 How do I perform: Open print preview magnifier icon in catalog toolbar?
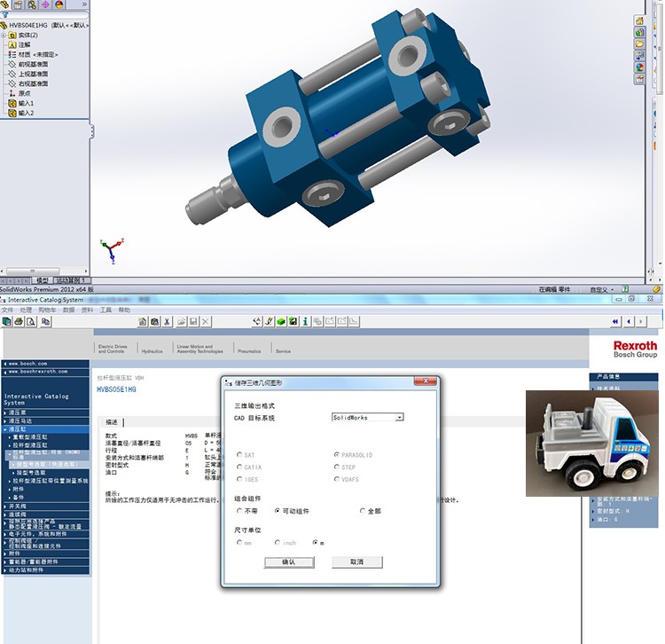click(x=31, y=322)
